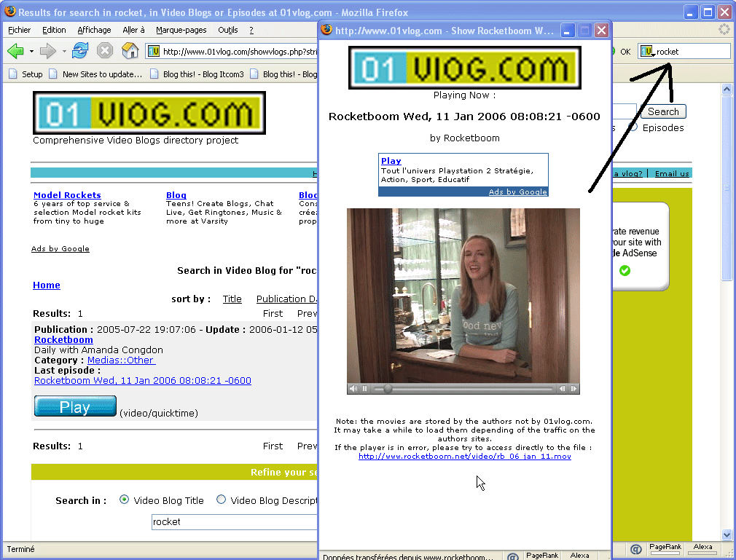736x560 pixels.
Task: Open the Fichier menu
Action: pos(19,30)
